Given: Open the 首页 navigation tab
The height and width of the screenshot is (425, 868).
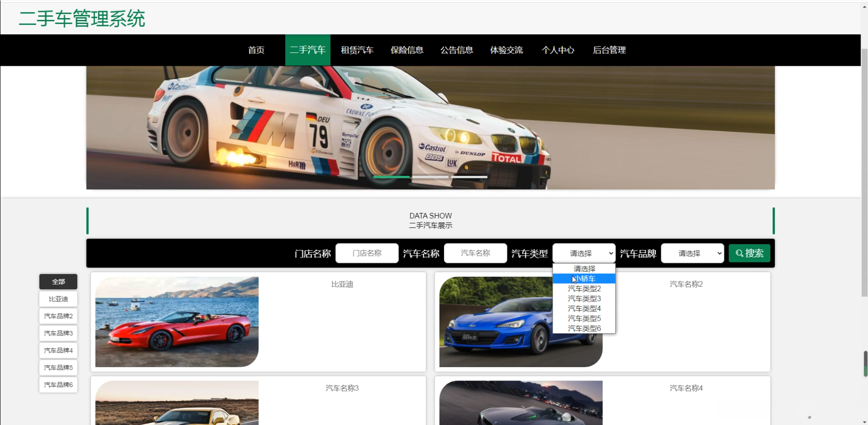Looking at the screenshot, I should (x=256, y=50).
